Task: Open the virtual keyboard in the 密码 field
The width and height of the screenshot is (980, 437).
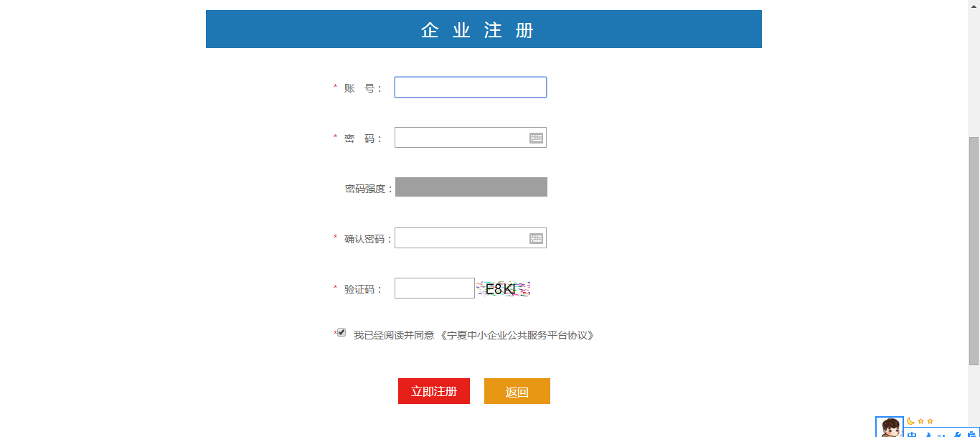Action: 536,138
